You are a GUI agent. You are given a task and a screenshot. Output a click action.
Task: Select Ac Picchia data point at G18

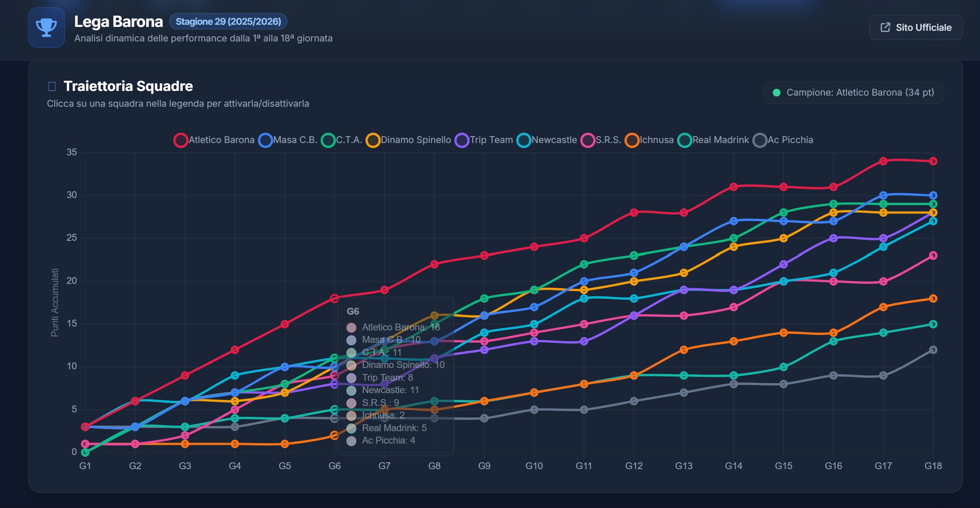[933, 350]
